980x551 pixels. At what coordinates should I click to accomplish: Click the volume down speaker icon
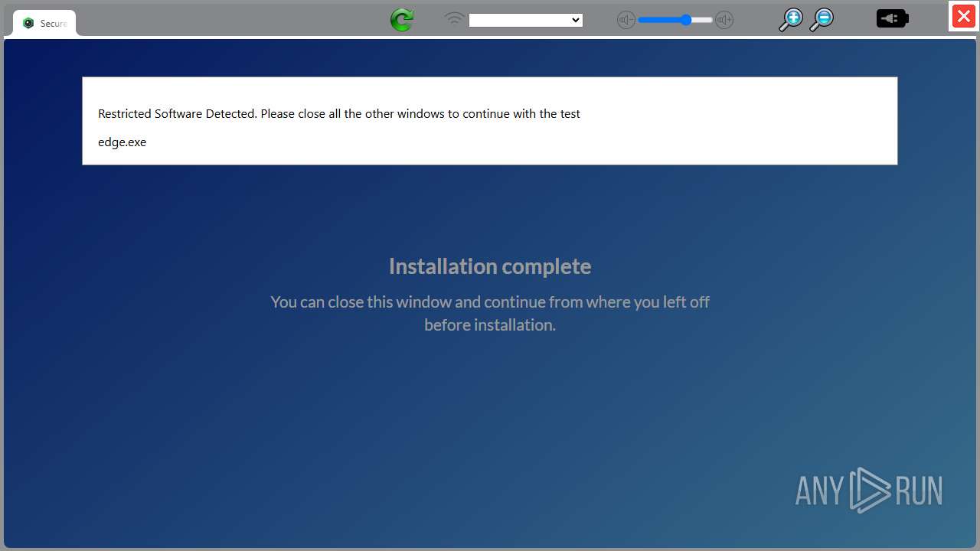coord(626,21)
